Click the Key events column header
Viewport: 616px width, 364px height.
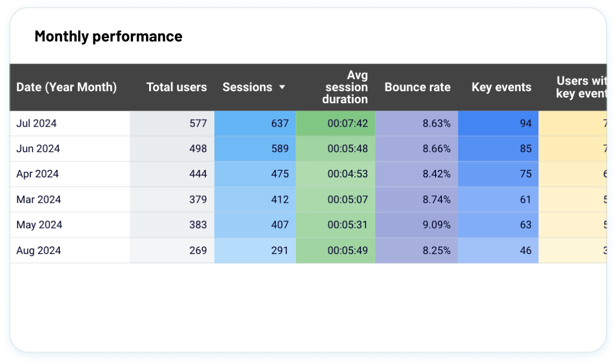[x=501, y=87]
